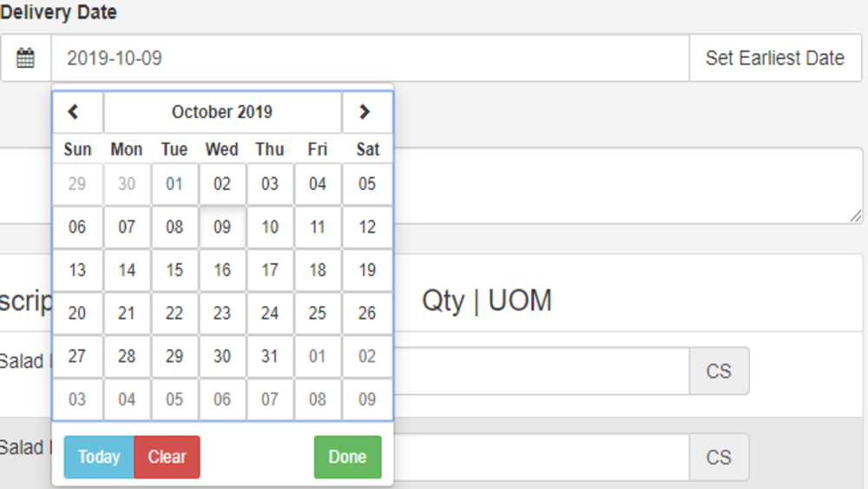Click the first CS quantity input field
This screenshot has height=489, width=868.
point(542,371)
